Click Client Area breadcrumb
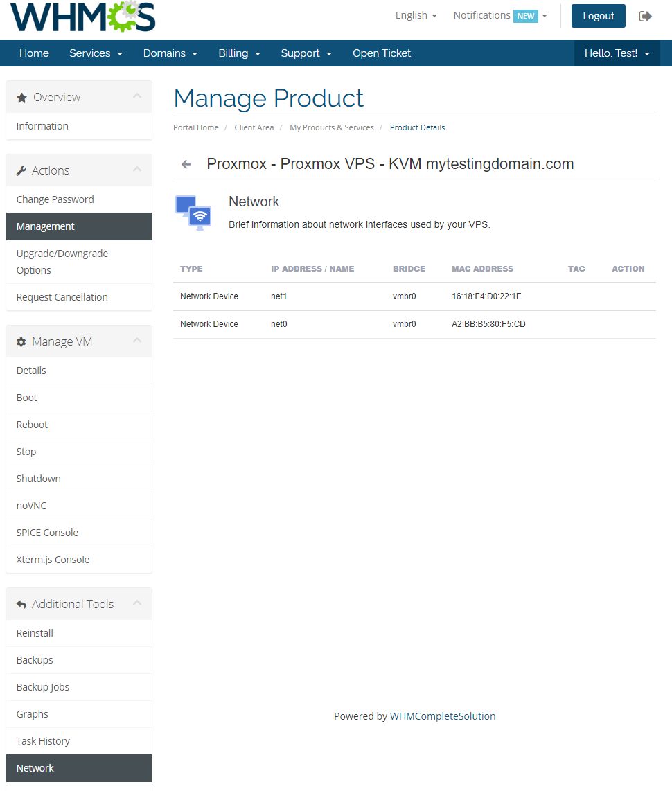The width and height of the screenshot is (672, 791). pyautogui.click(x=254, y=127)
